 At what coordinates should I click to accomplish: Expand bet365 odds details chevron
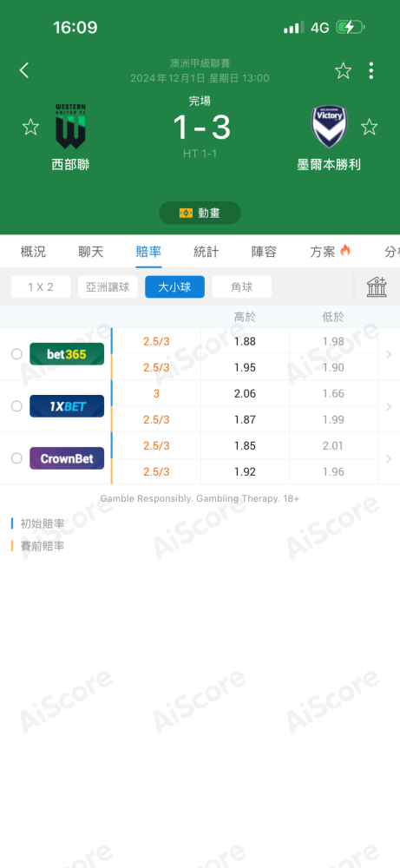389,354
